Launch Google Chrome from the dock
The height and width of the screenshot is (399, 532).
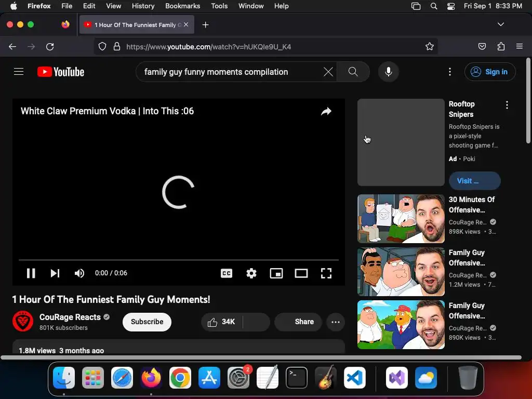click(x=180, y=378)
